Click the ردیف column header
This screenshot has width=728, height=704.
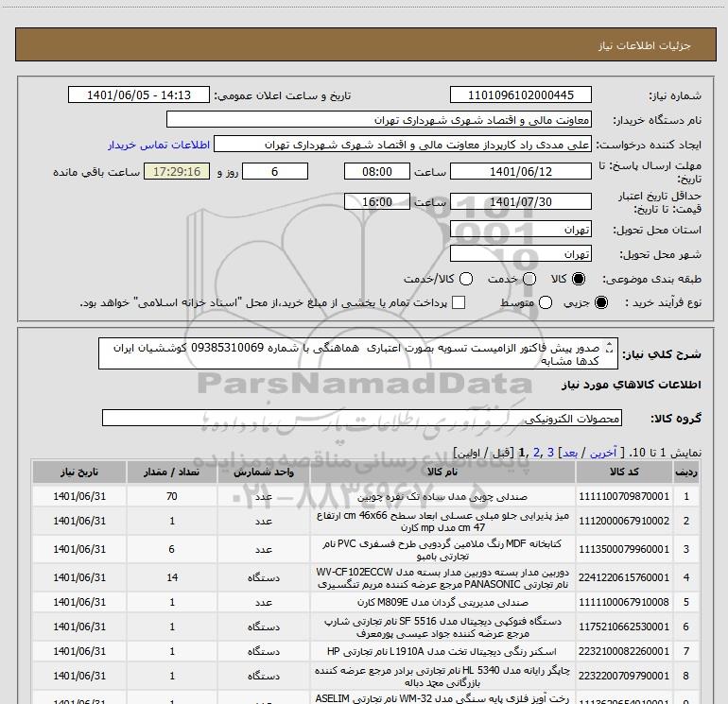point(685,472)
